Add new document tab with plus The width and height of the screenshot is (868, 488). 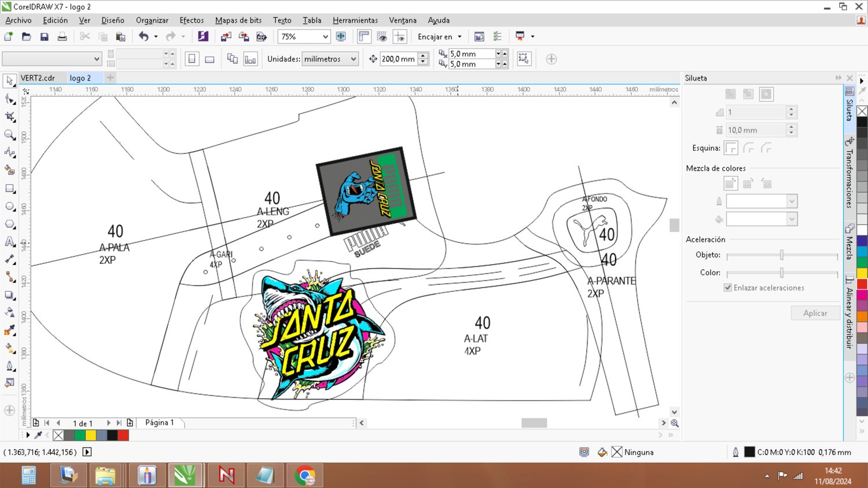click(x=110, y=78)
